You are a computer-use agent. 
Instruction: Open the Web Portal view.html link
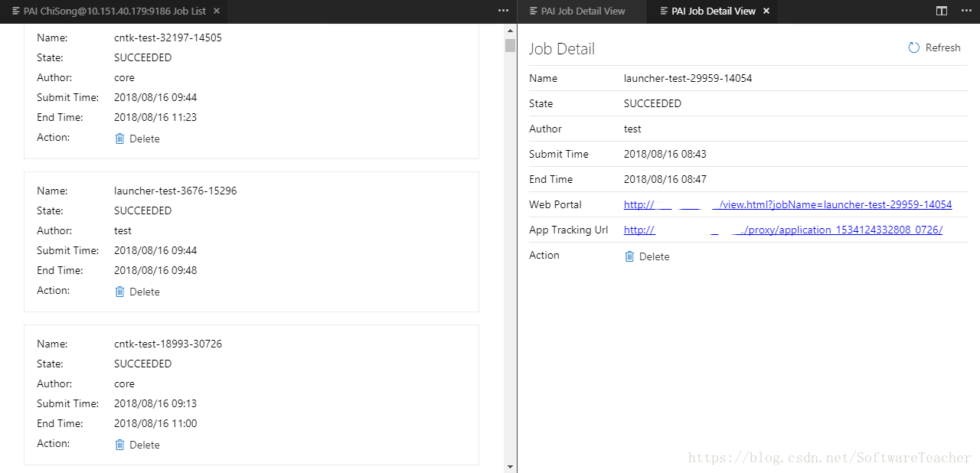click(788, 204)
